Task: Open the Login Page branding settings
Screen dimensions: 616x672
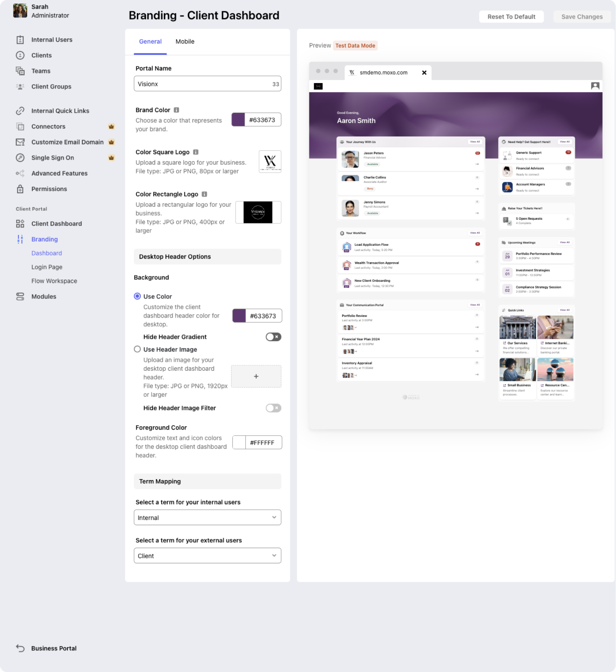Action: (x=47, y=267)
